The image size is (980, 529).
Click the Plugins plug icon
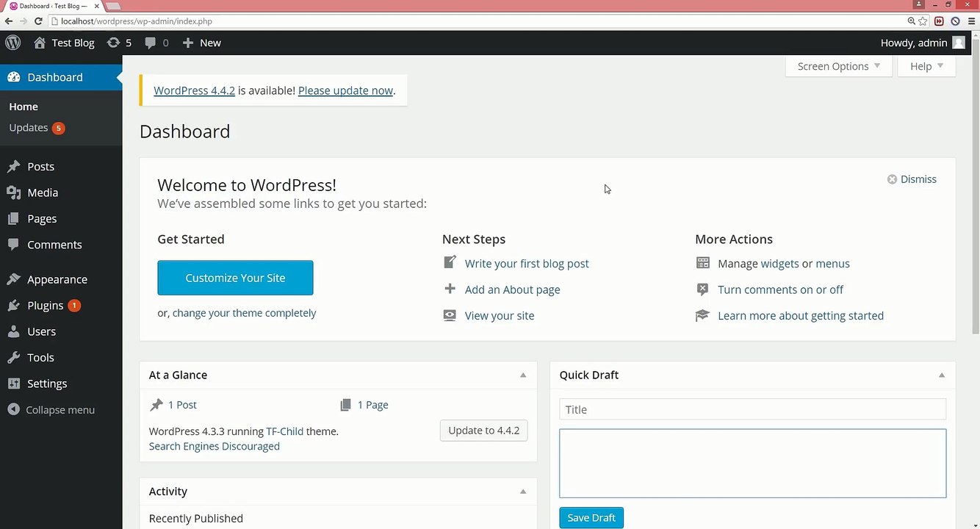[x=13, y=306]
